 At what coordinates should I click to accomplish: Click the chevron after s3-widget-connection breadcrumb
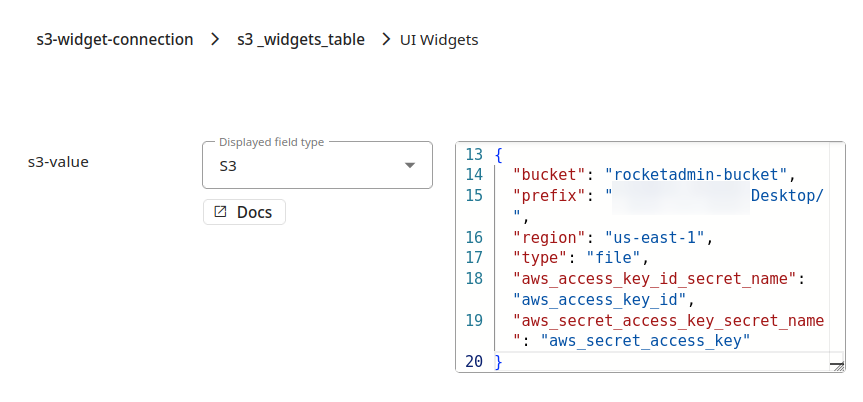click(215, 40)
